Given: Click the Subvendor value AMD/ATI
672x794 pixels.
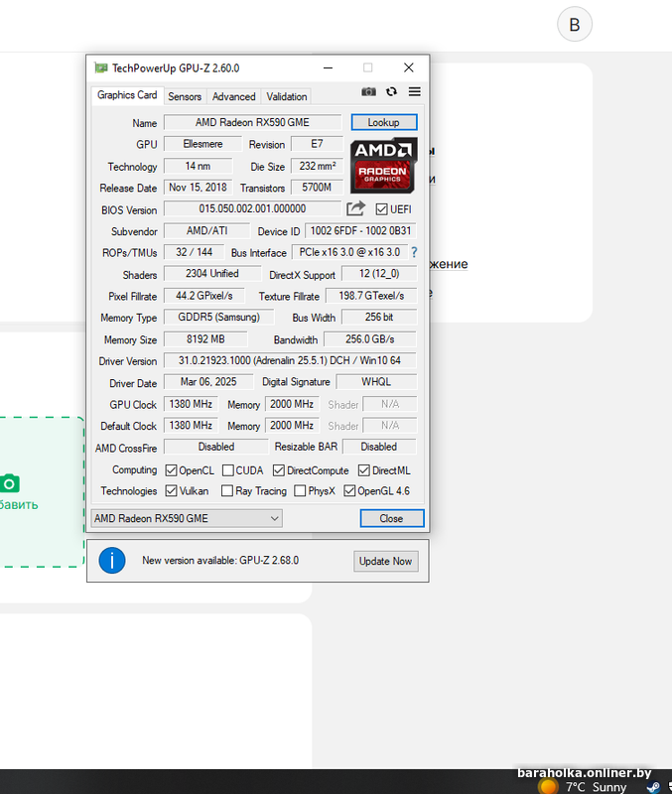Looking at the screenshot, I should [206, 231].
